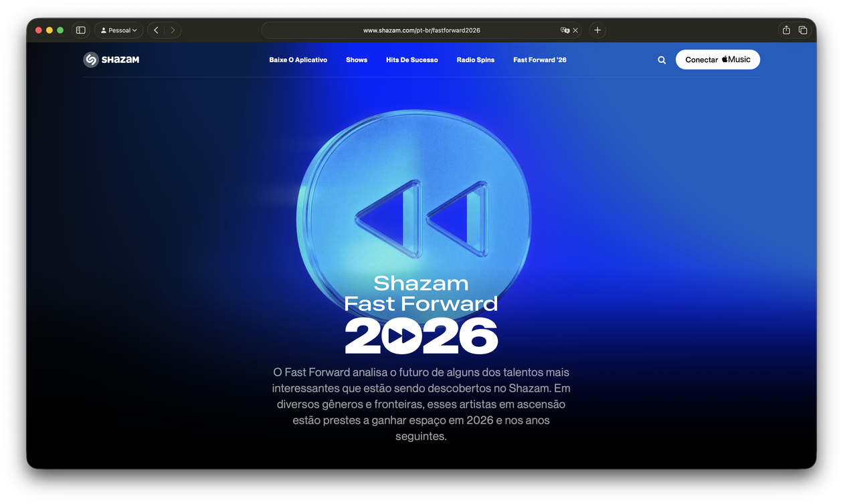Select Fast Forward '26 nav item
The height and width of the screenshot is (504, 843).
coord(540,60)
